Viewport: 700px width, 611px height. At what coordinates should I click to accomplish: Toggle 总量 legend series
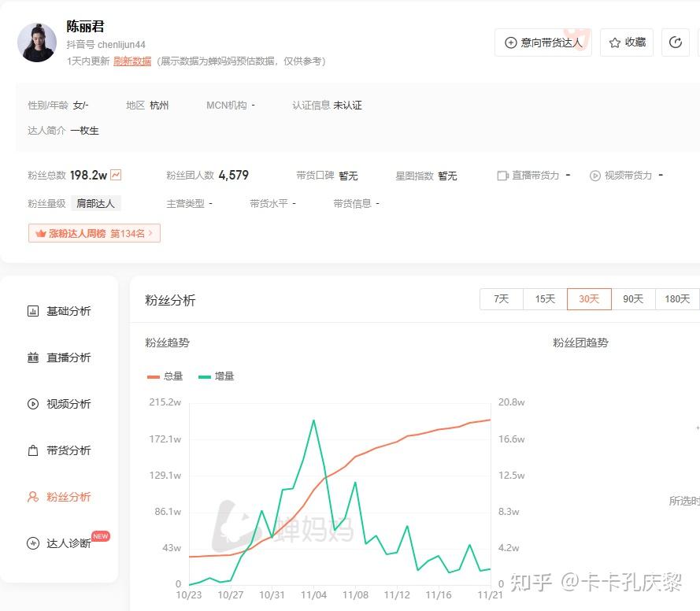[x=165, y=376]
